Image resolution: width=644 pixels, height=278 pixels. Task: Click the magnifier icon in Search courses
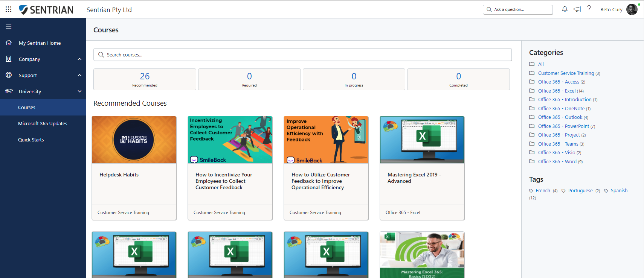tap(101, 55)
